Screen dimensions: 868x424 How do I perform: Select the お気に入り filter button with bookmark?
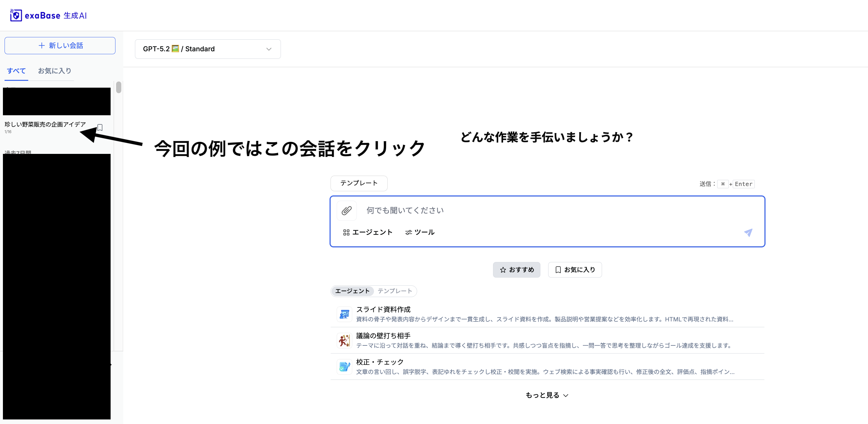(x=575, y=269)
